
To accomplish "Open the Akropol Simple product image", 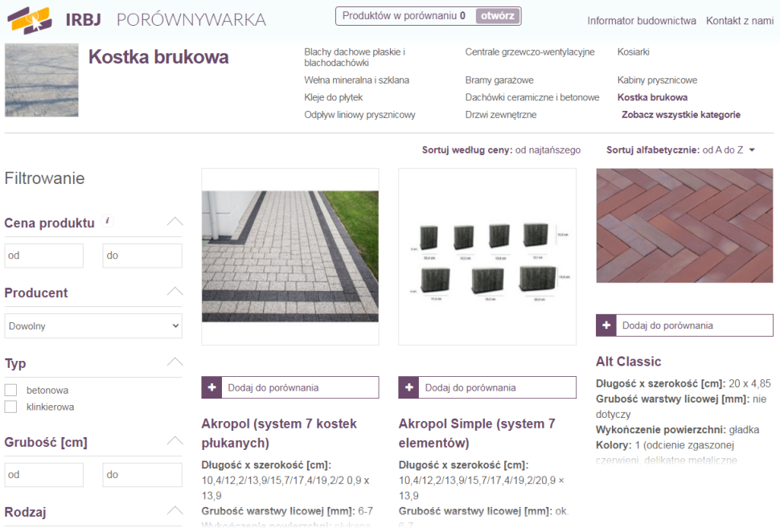I will 486,256.
